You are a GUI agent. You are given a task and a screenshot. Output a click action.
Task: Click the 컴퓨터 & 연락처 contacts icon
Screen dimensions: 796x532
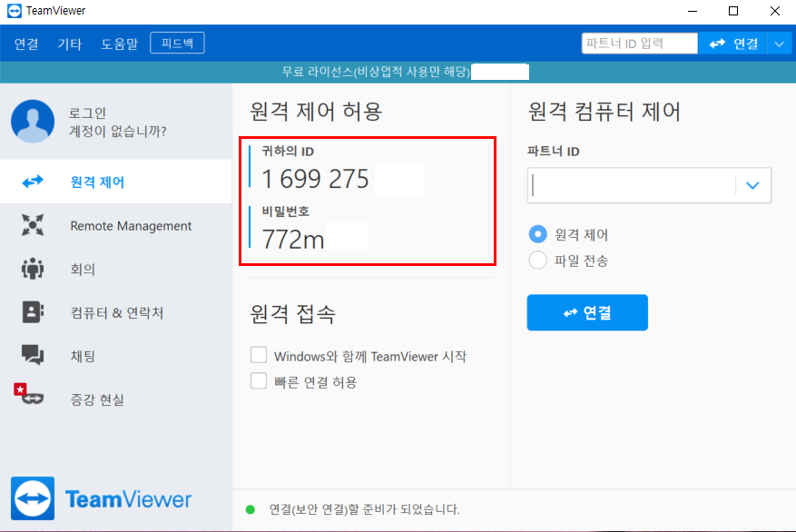pyautogui.click(x=33, y=312)
